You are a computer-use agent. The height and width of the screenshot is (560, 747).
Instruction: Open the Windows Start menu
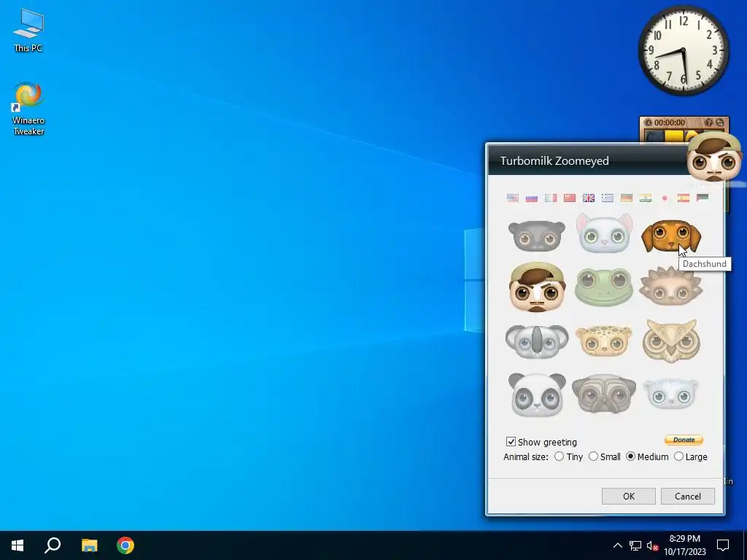(18, 545)
